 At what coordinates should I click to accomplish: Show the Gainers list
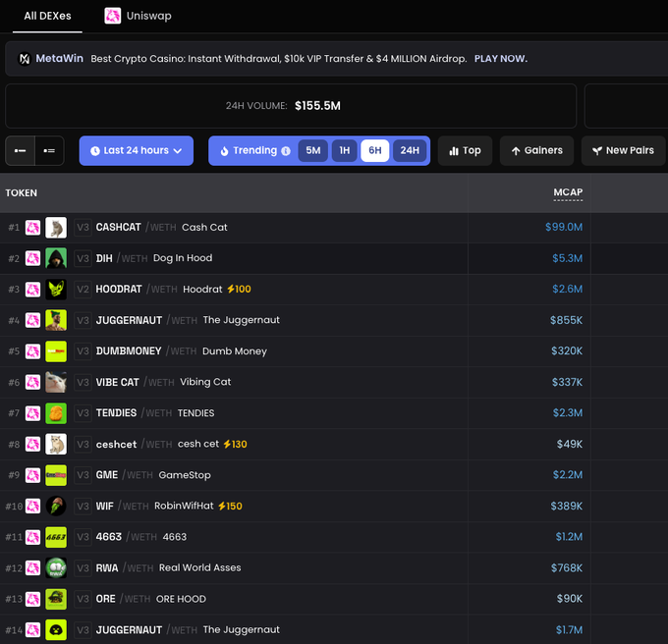click(x=536, y=150)
